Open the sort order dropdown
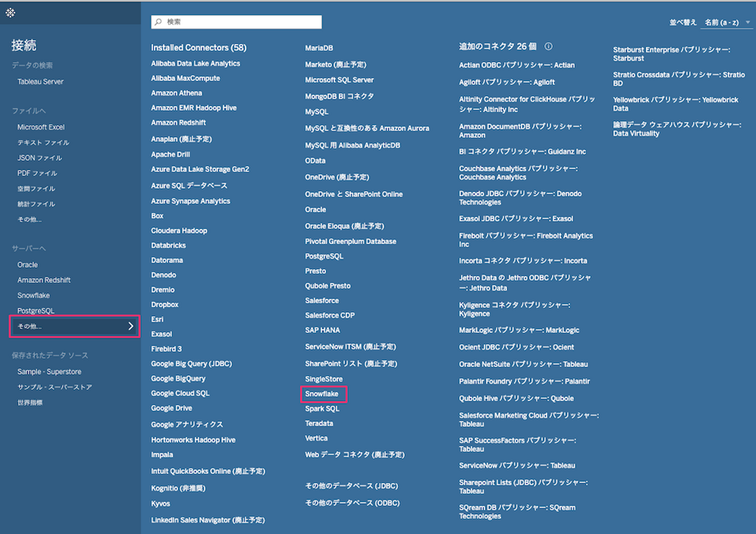756x534 pixels. click(727, 23)
